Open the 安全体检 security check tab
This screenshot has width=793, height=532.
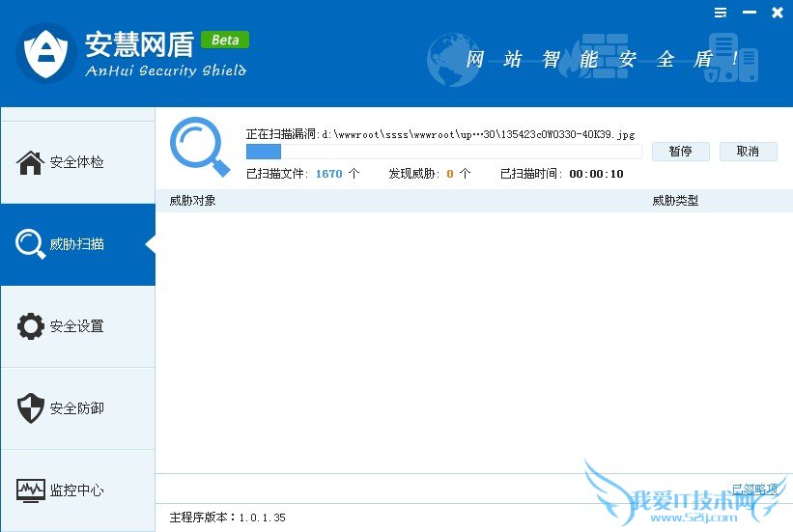click(x=77, y=162)
